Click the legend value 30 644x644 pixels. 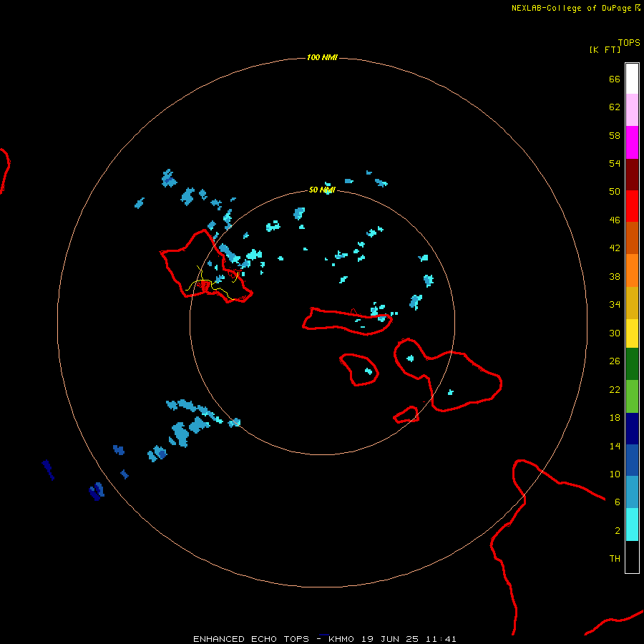point(615,333)
